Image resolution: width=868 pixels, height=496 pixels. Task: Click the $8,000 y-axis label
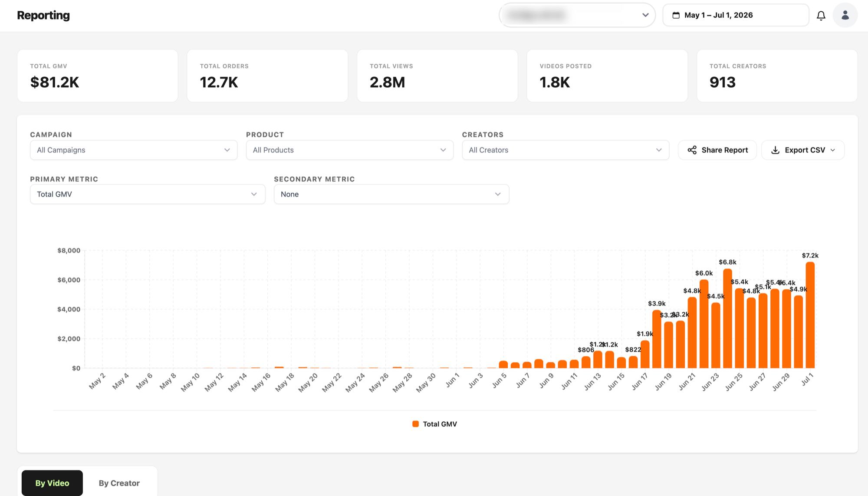(69, 250)
